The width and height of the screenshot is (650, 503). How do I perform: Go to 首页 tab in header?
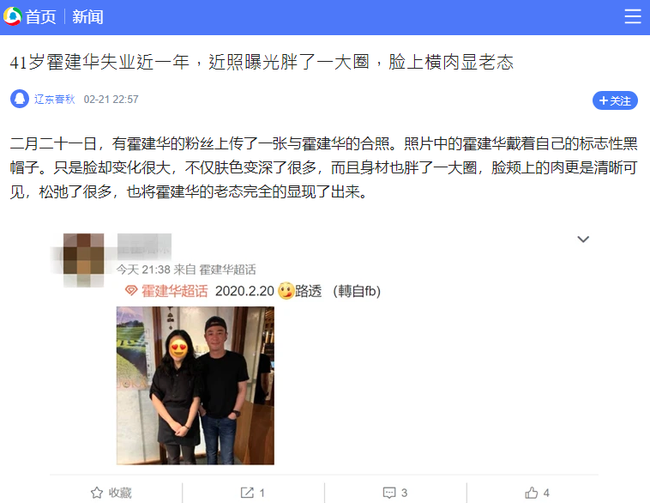coord(41,17)
